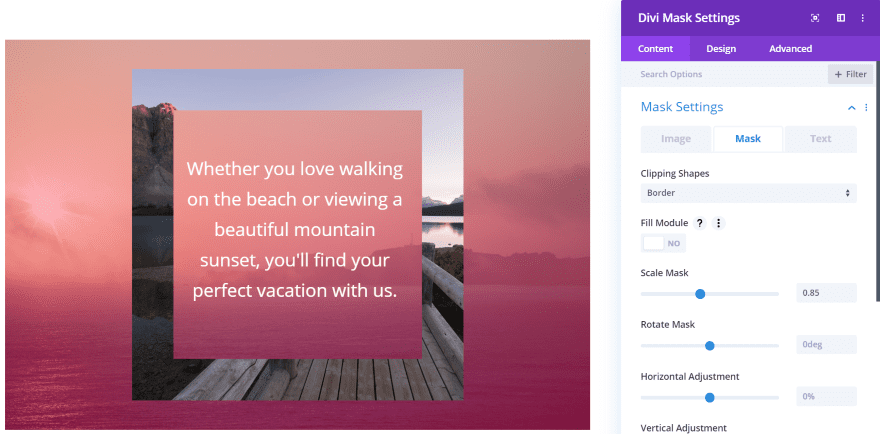Click the Horizontal Adjustment value field 0%
Screen dimensions: 880x434
pyautogui.click(x=826, y=396)
